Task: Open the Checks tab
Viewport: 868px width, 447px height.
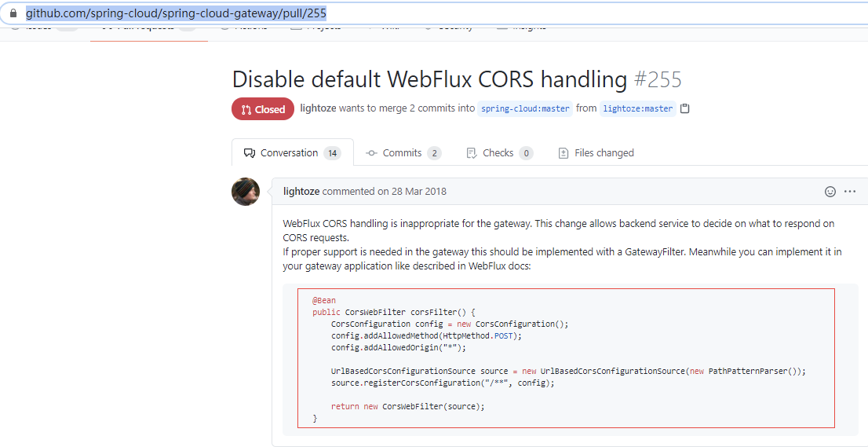Action: pyautogui.click(x=500, y=153)
